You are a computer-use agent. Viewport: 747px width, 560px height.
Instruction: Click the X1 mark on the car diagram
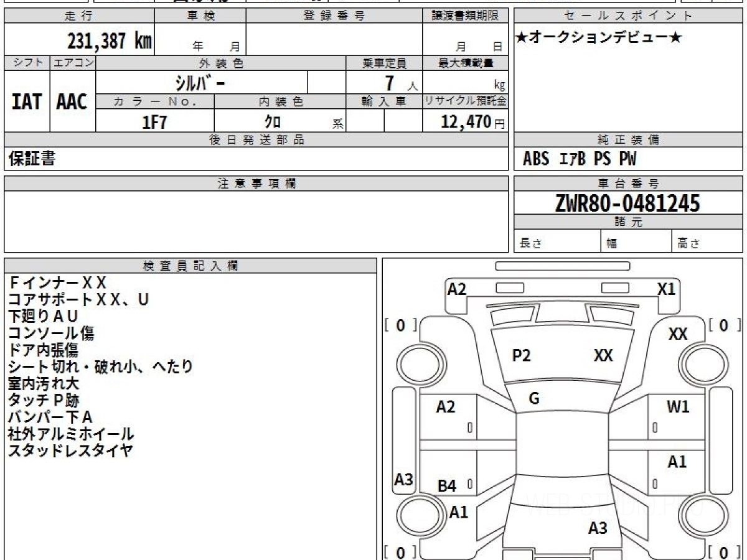pyautogui.click(x=667, y=289)
